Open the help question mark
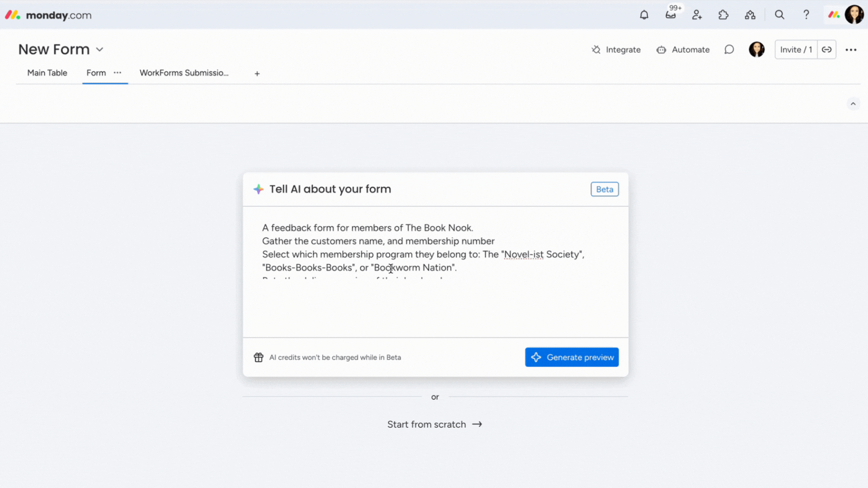 806,15
